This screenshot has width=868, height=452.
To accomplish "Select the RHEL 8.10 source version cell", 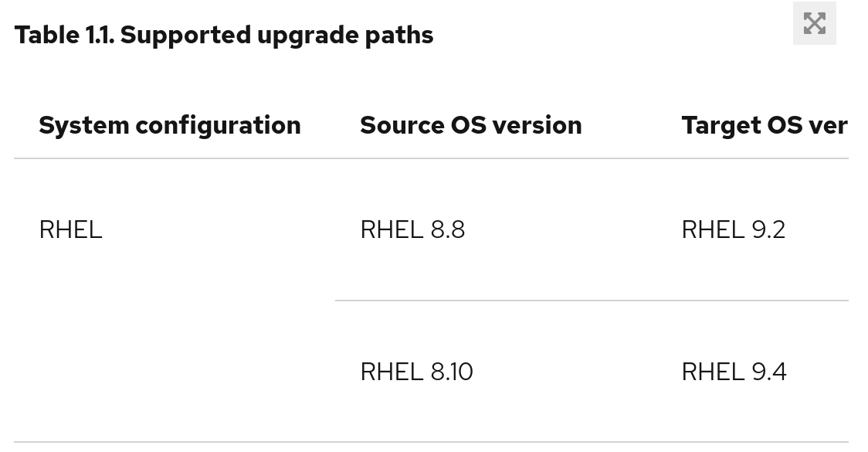I will click(x=416, y=372).
